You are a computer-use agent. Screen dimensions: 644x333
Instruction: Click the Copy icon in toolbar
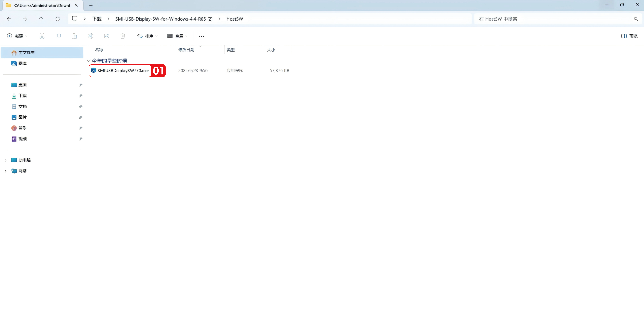click(x=58, y=36)
